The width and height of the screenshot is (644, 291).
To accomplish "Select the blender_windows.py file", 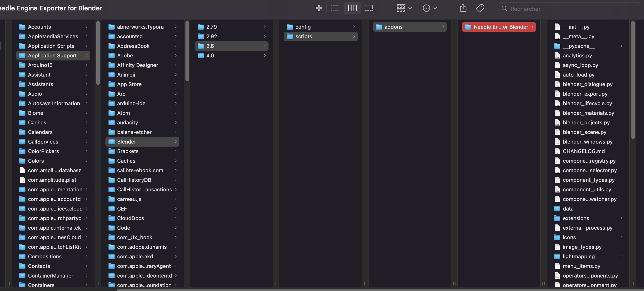I will pos(588,142).
